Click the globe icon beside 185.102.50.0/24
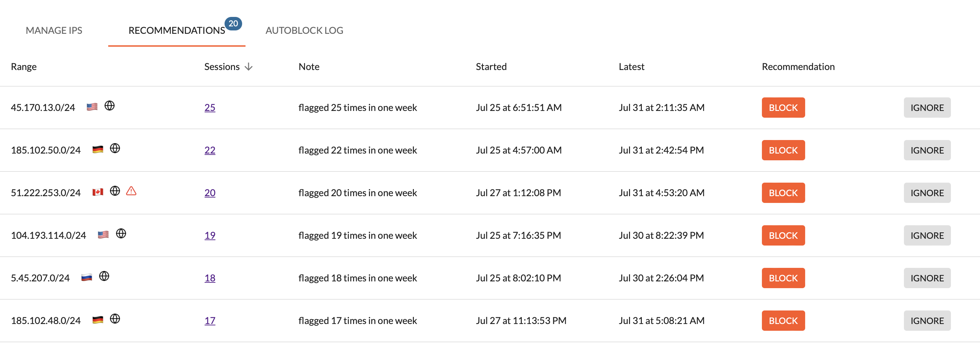Image resolution: width=980 pixels, height=347 pixels. [x=115, y=148]
